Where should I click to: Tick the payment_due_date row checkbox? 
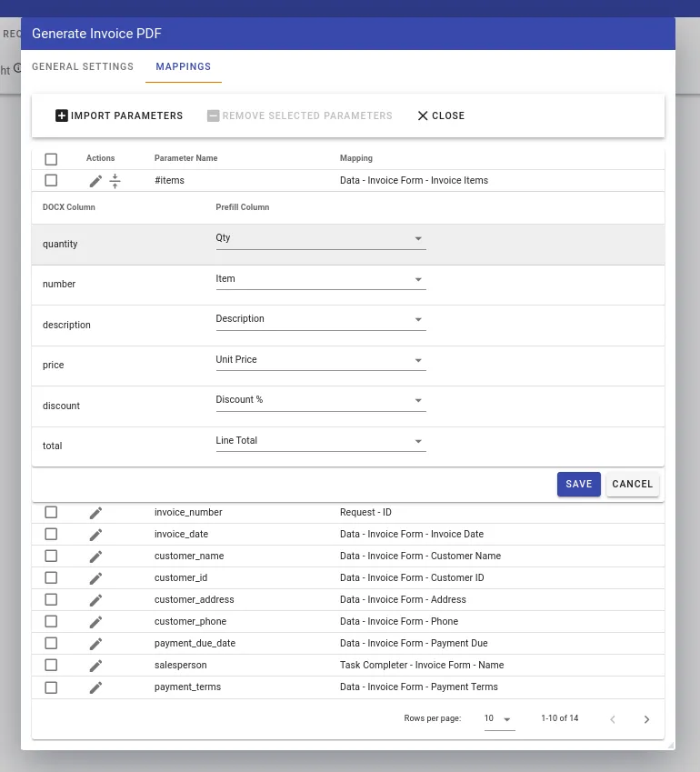click(x=51, y=644)
